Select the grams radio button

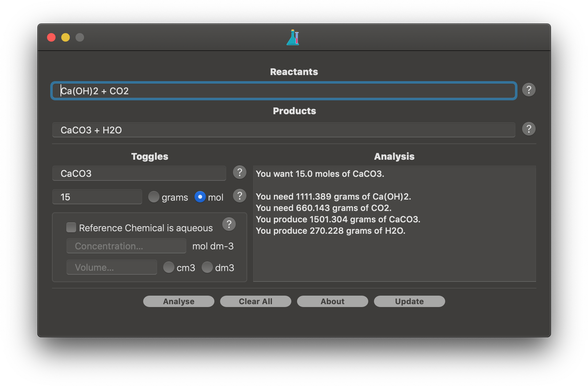click(154, 197)
